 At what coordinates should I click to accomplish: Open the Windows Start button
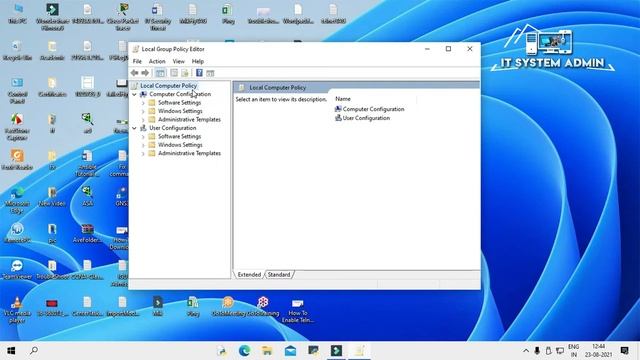(x=11, y=351)
